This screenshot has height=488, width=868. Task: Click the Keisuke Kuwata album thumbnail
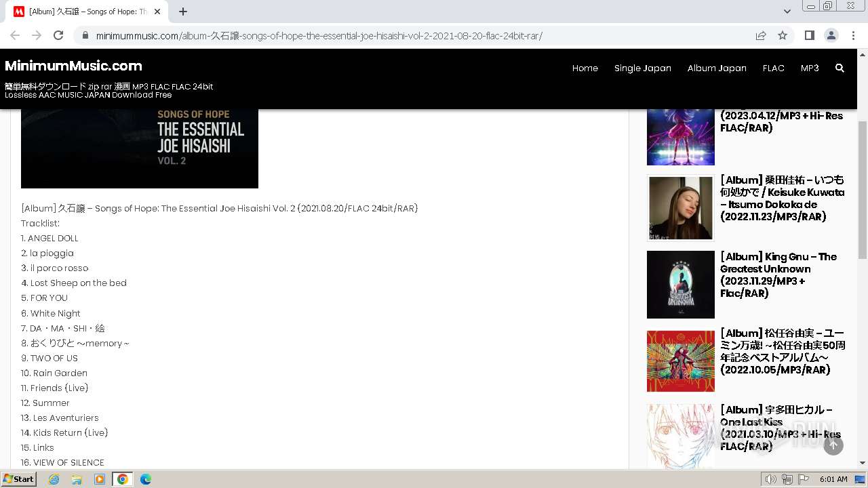(680, 208)
